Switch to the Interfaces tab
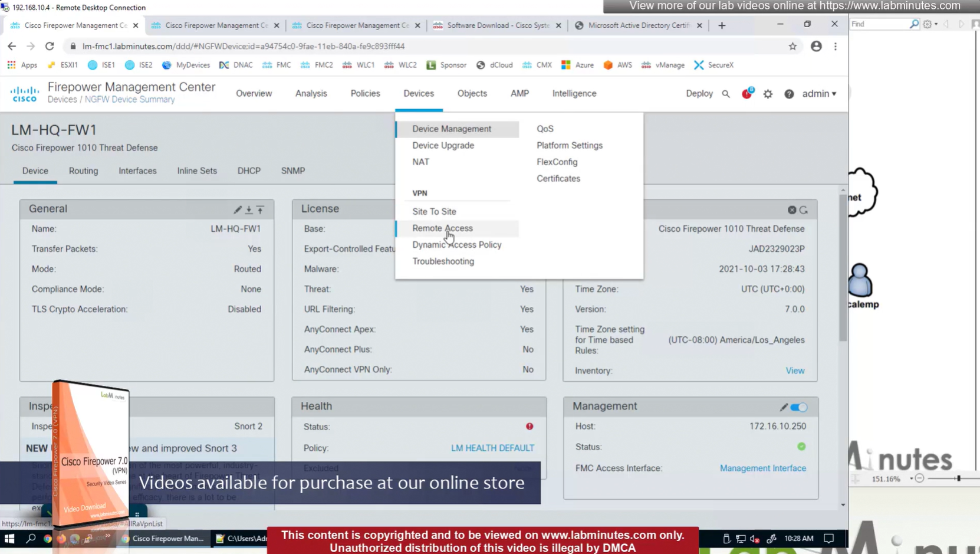980x554 pixels. 137,171
